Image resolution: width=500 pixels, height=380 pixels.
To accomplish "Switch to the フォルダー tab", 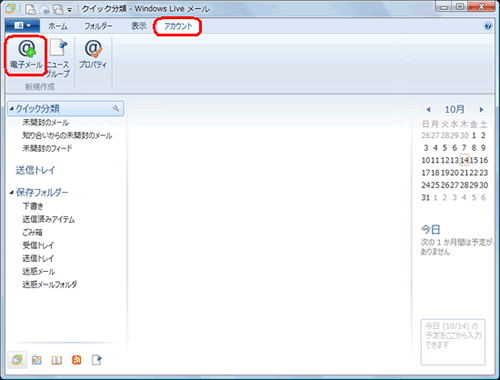I will point(98,26).
